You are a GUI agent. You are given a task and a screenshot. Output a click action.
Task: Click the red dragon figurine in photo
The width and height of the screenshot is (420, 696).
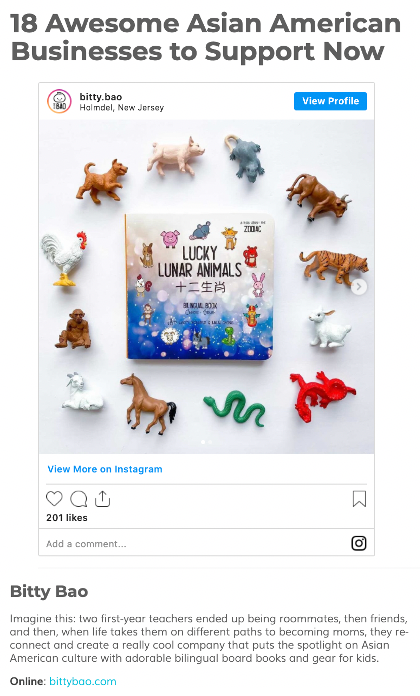(x=322, y=395)
